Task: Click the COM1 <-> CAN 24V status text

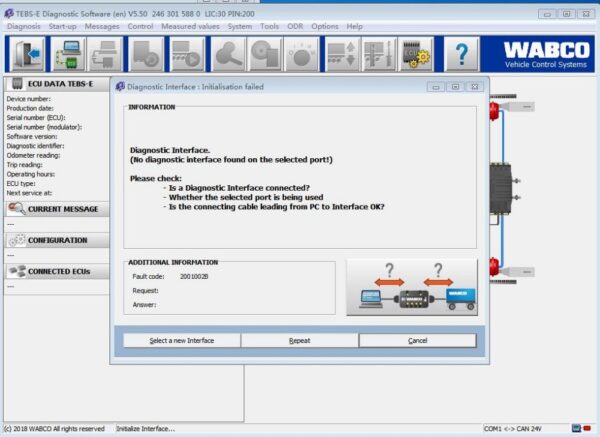Action: click(513, 429)
